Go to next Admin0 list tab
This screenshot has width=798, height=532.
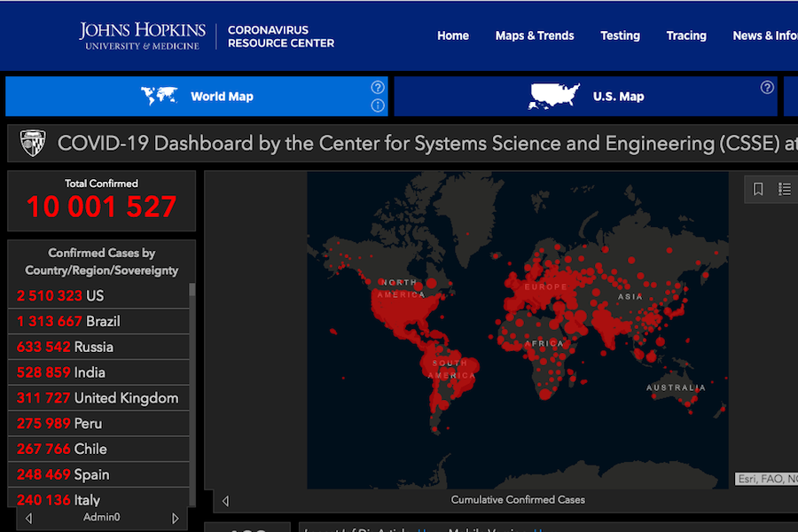175,518
